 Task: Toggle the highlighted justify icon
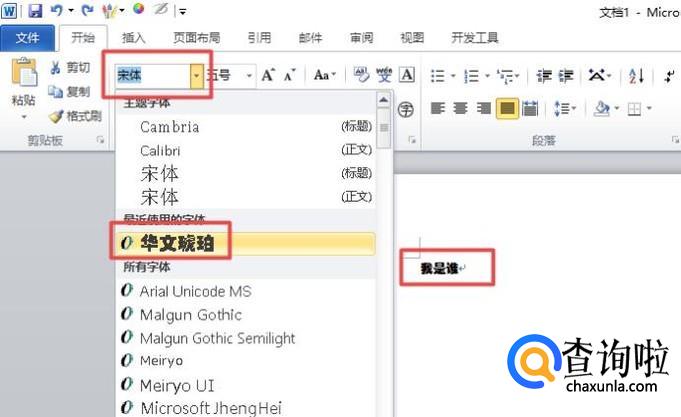(507, 108)
